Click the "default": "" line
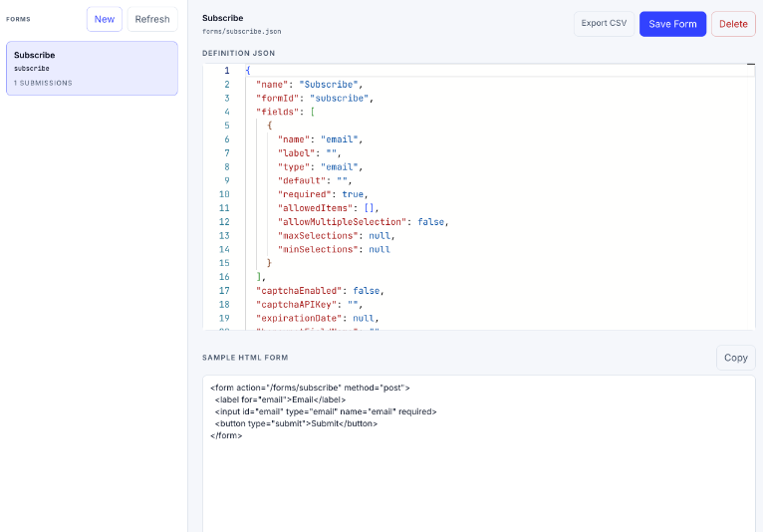The image size is (763, 532). point(315,180)
